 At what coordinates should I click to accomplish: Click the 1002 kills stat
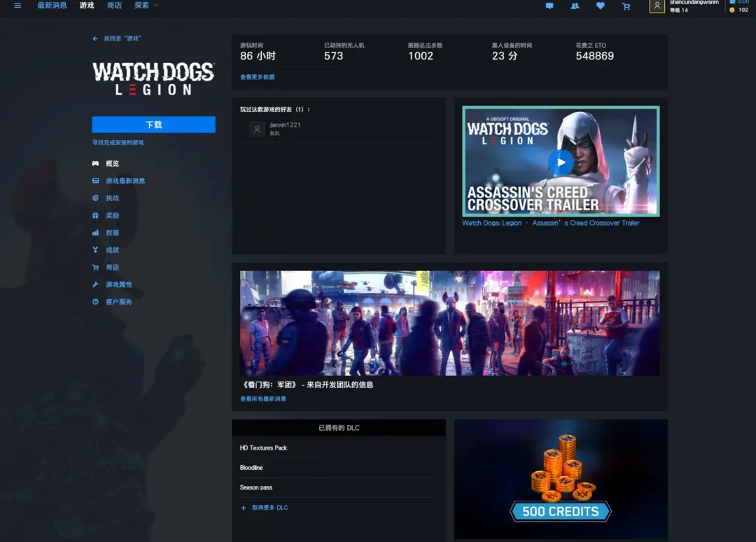coord(421,56)
